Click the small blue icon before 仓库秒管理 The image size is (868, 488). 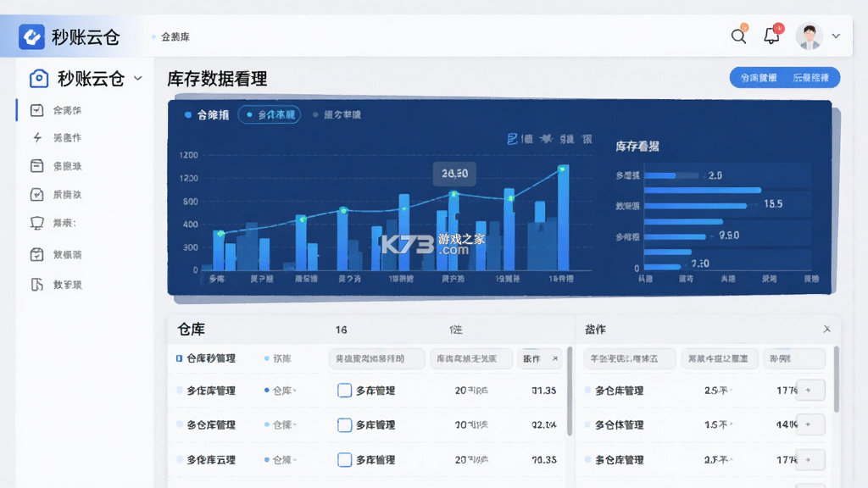tap(179, 358)
